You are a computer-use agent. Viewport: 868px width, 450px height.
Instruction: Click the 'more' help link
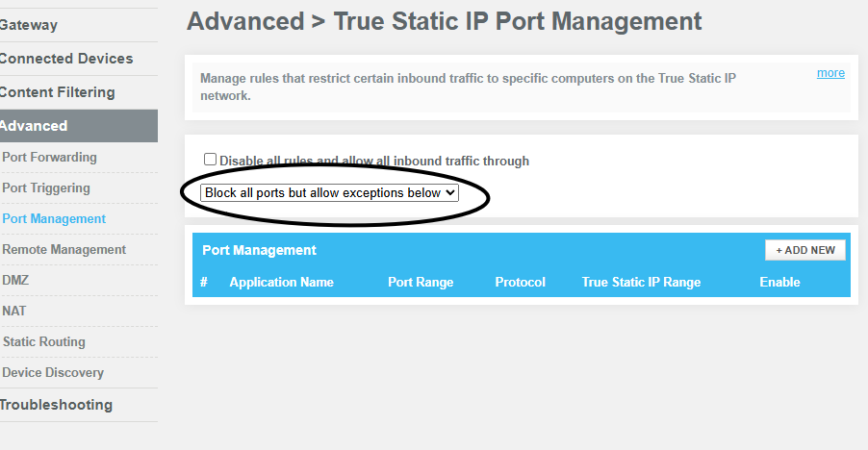[830, 73]
